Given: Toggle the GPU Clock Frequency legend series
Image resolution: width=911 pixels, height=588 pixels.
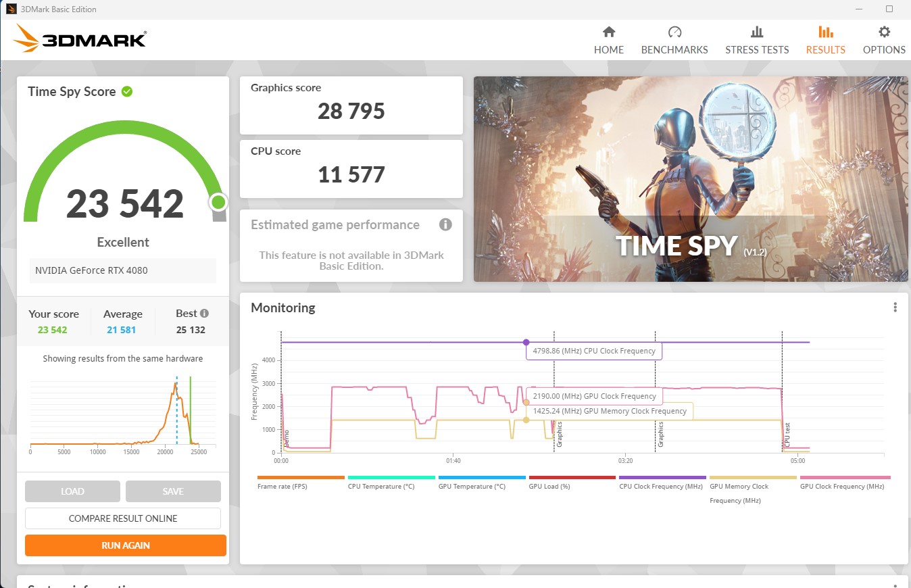Looking at the screenshot, I should 845,482.
